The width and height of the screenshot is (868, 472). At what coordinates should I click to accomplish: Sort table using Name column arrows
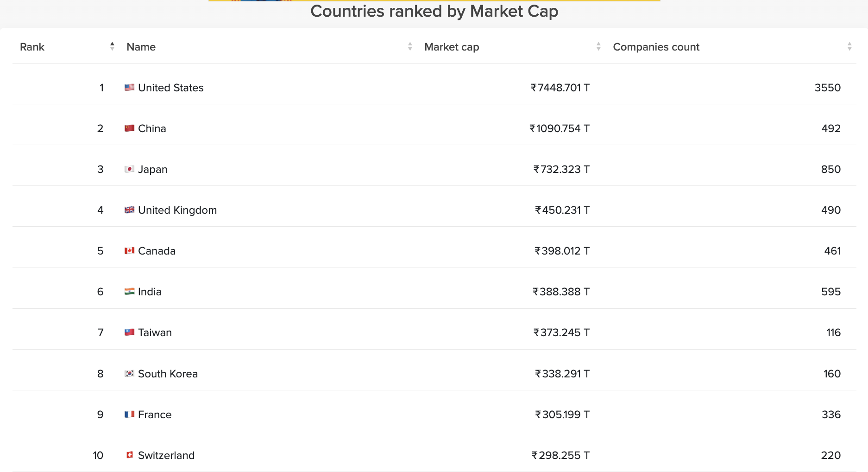click(410, 46)
